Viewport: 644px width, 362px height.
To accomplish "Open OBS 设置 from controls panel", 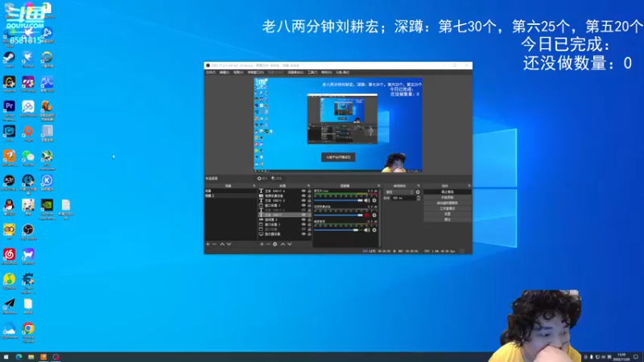I will pyautogui.click(x=448, y=214).
